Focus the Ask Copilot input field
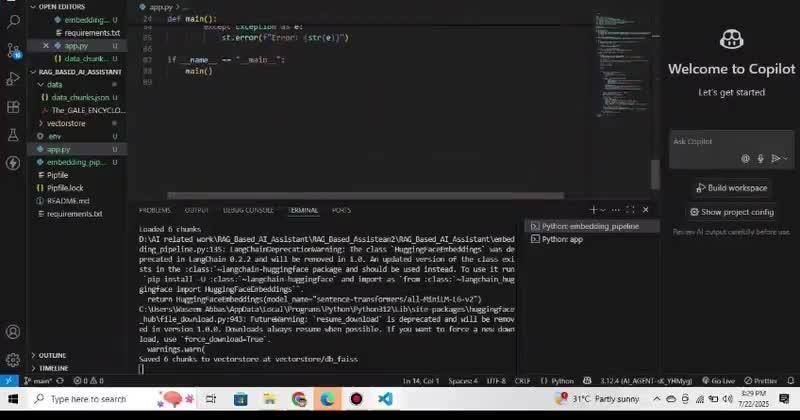The height and width of the screenshot is (420, 800). [731, 142]
